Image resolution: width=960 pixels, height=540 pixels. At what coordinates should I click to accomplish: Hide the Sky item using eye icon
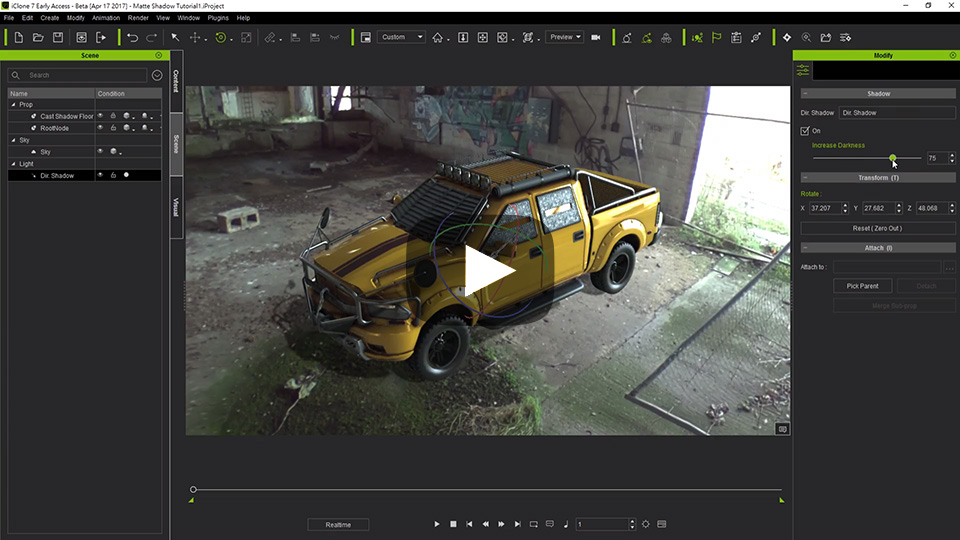[x=100, y=151]
